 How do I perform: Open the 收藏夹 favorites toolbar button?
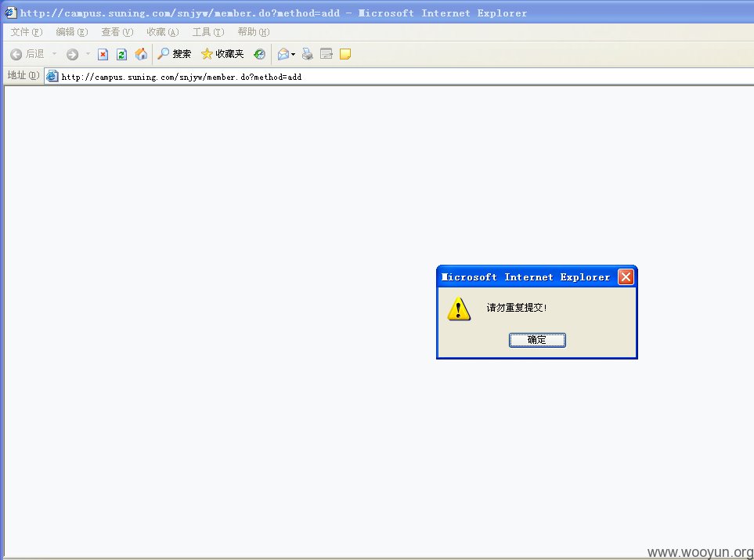[222, 54]
